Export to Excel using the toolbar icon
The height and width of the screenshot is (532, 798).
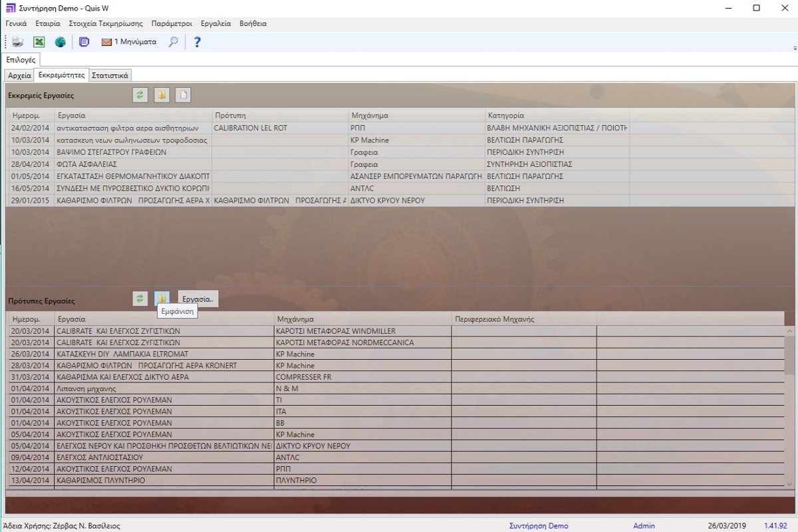(x=39, y=42)
